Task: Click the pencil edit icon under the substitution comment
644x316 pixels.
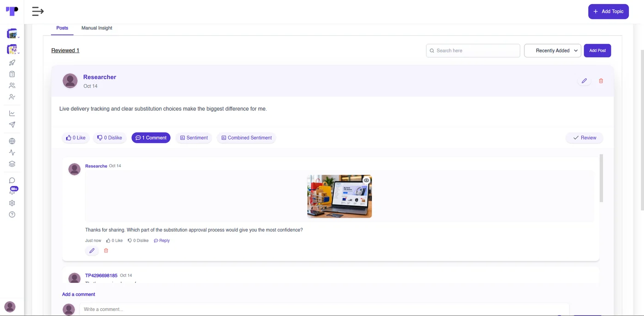Action: (92, 251)
